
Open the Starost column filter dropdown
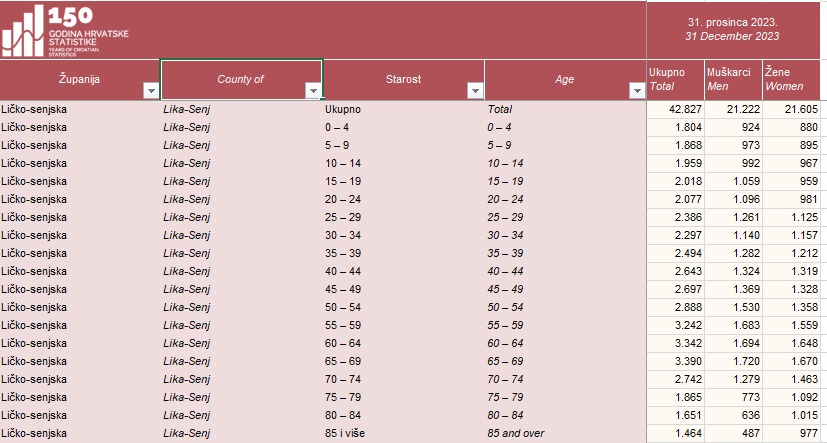point(475,91)
